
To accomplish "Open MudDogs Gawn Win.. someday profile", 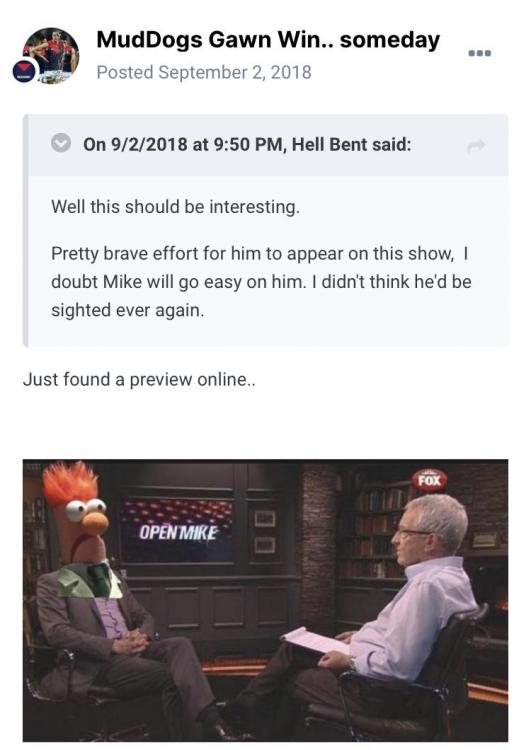I will (x=268, y=40).
